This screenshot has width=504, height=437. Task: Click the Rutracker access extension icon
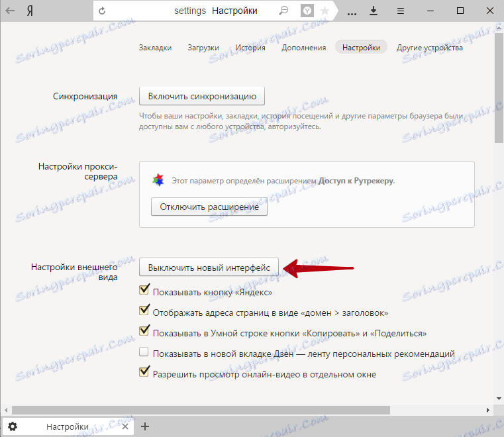(158, 180)
